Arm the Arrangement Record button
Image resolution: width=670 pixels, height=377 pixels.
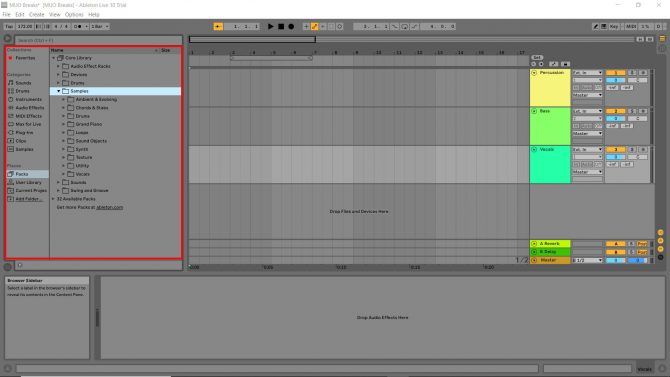[x=291, y=27]
